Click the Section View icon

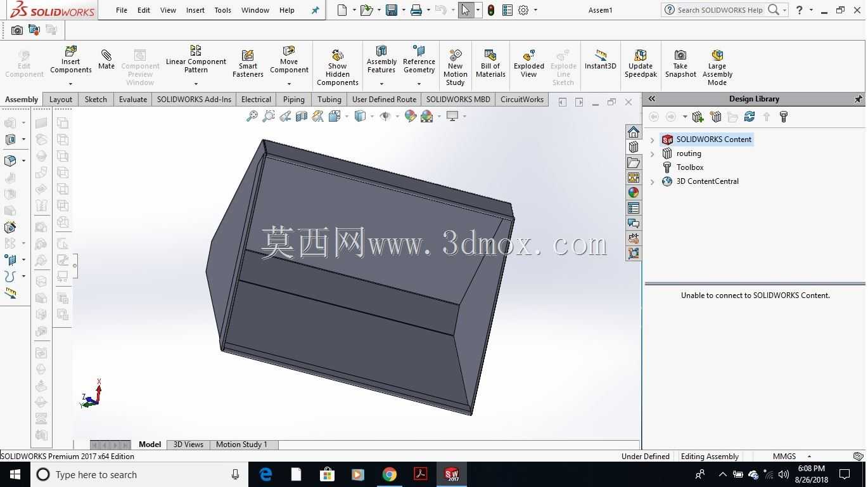point(302,116)
